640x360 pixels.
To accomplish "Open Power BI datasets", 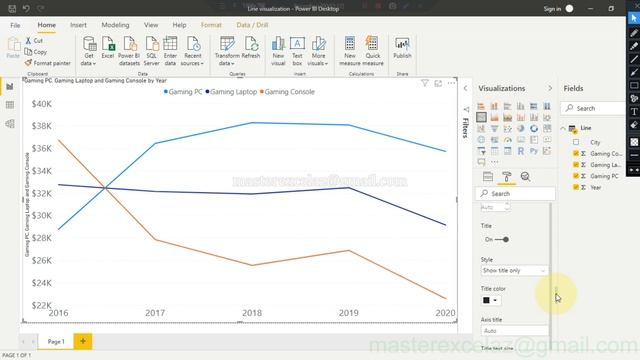I will [129, 51].
